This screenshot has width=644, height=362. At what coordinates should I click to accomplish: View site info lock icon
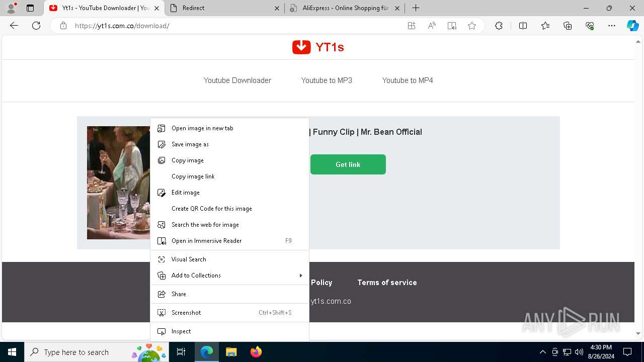pyautogui.click(x=63, y=26)
